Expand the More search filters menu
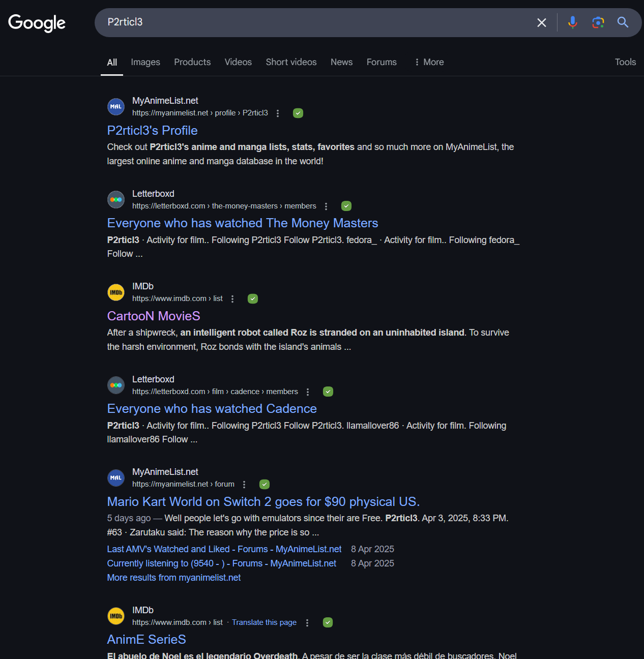The width and height of the screenshot is (644, 659). coord(429,62)
